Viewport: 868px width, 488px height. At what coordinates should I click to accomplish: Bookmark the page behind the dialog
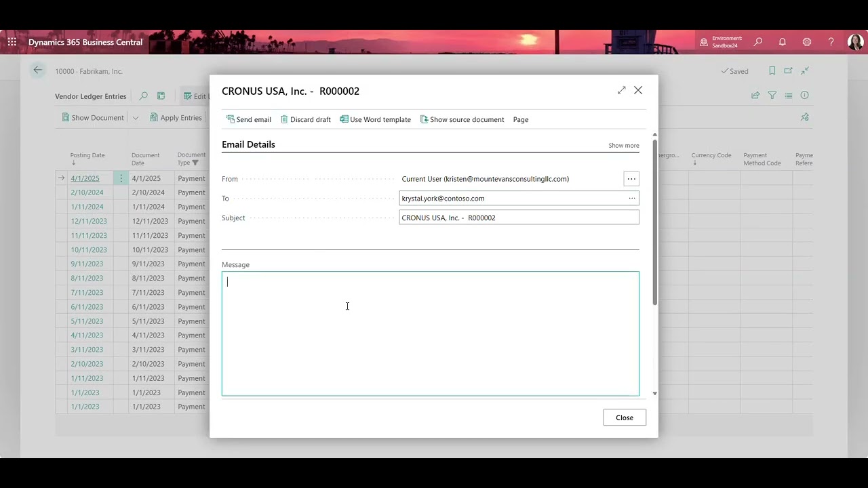pos(772,70)
